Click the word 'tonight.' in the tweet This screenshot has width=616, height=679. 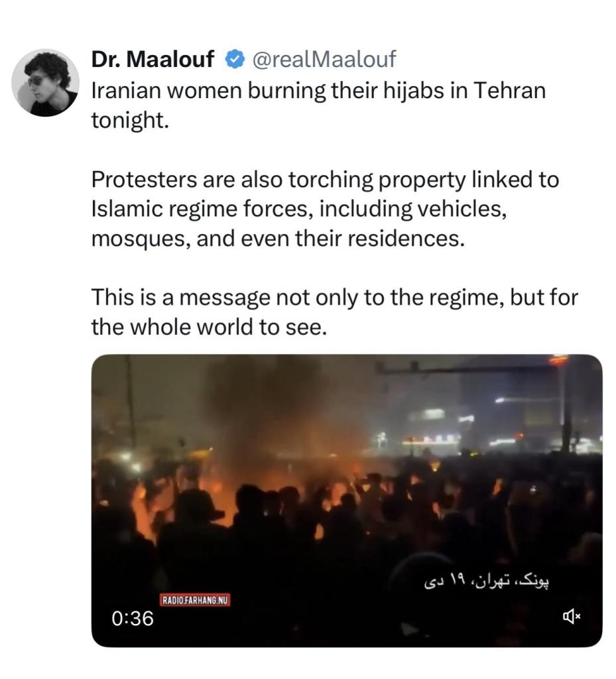pos(130,120)
